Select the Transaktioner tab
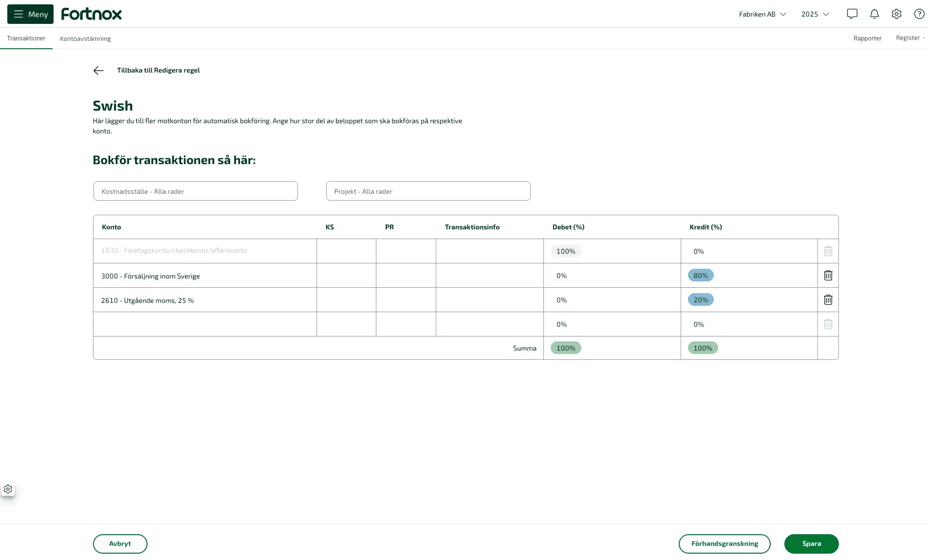 [x=26, y=38]
